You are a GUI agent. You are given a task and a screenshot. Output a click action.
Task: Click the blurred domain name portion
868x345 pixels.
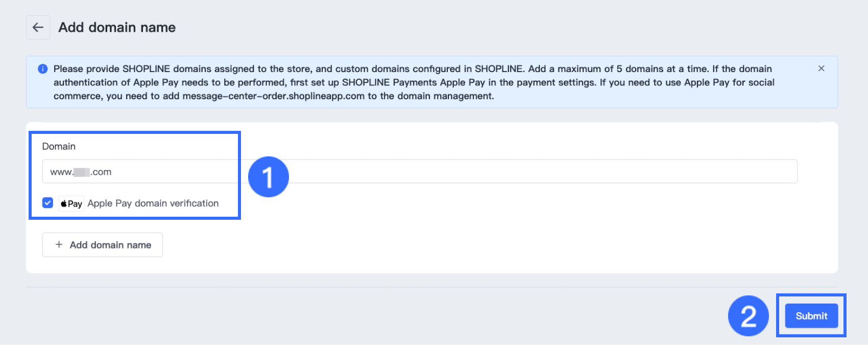(82, 172)
